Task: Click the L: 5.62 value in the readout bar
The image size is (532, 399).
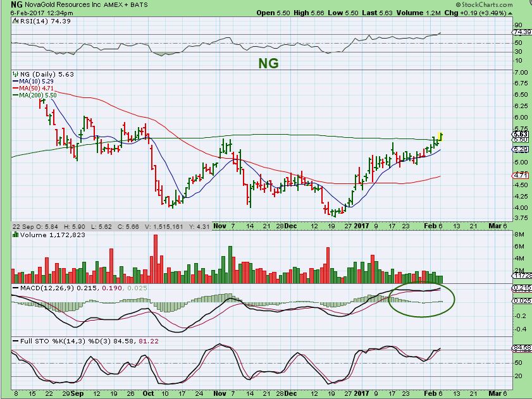Action: point(101,226)
